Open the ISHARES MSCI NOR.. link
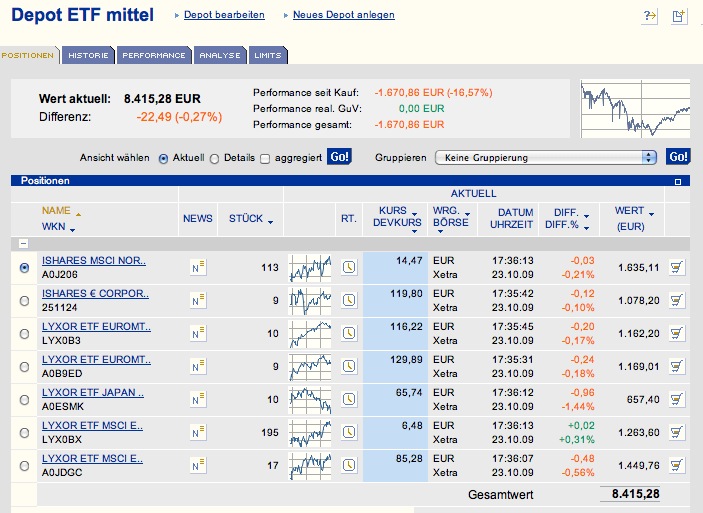Screen dimensions: 703x513 tap(94, 261)
